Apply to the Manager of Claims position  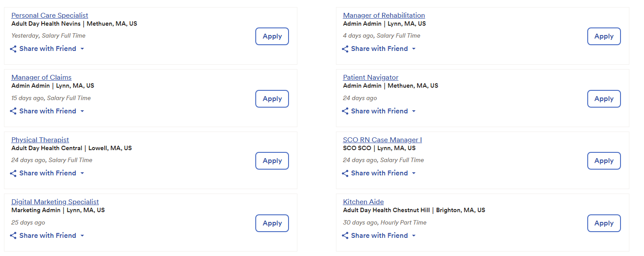pos(272,99)
